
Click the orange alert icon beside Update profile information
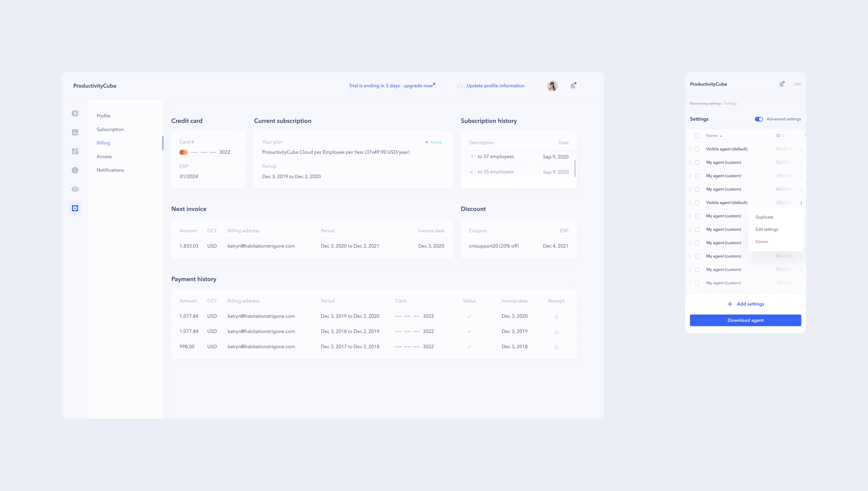click(459, 86)
